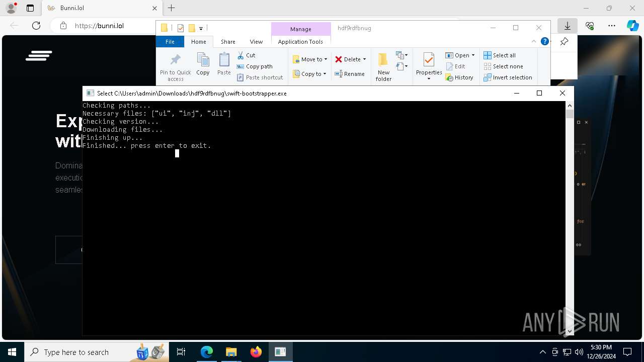Screen dimensions: 644x362
Task: Click Select none in Explorer ribbon
Action: [x=503, y=66]
